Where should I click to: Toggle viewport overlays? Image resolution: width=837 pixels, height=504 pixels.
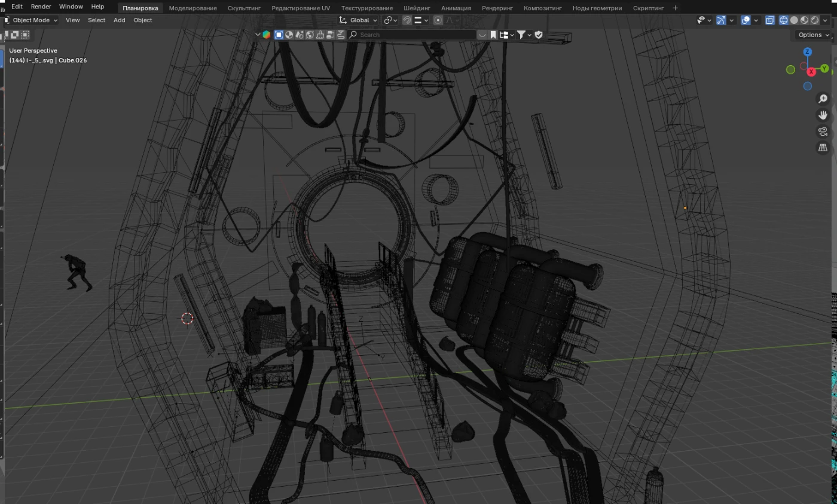tap(746, 20)
